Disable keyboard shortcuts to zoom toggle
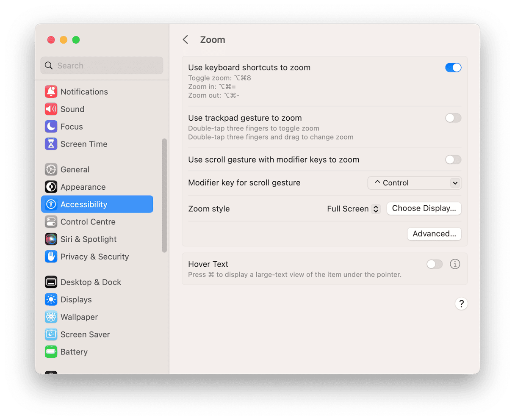The width and height of the screenshot is (515, 420). point(453,68)
